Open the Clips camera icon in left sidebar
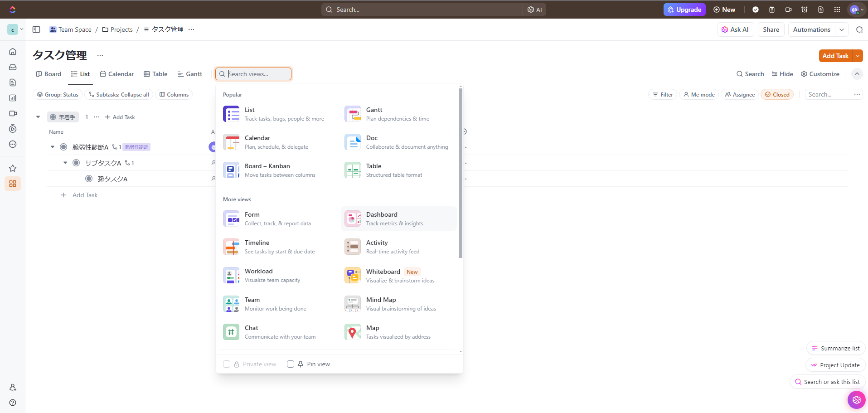 click(x=13, y=113)
